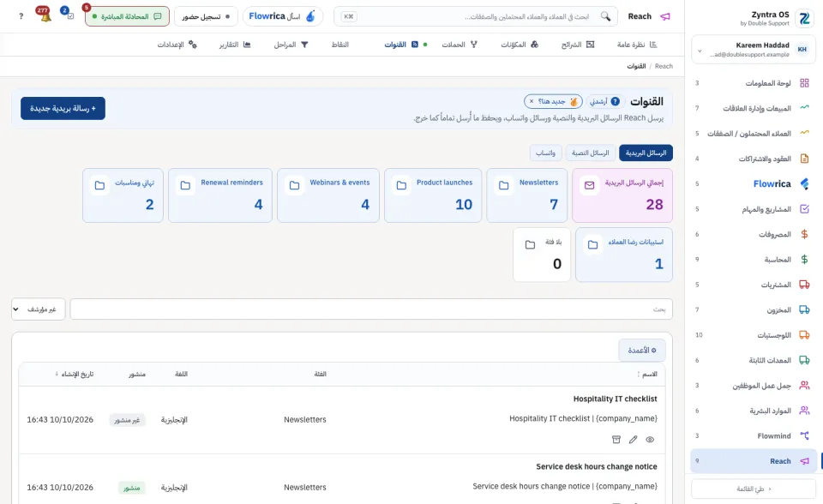
Task: Open the غير مؤرشف filter dropdown
Action: [x=39, y=309]
